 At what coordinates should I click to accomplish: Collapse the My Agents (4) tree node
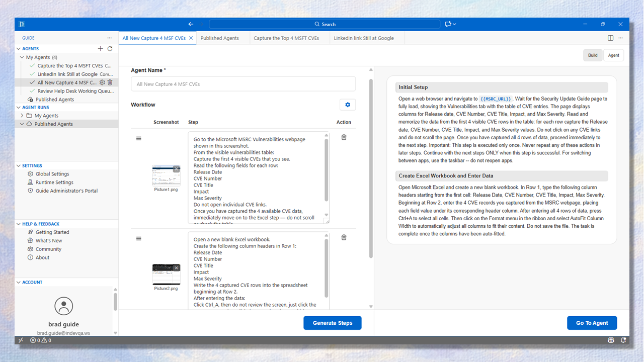pos(22,57)
